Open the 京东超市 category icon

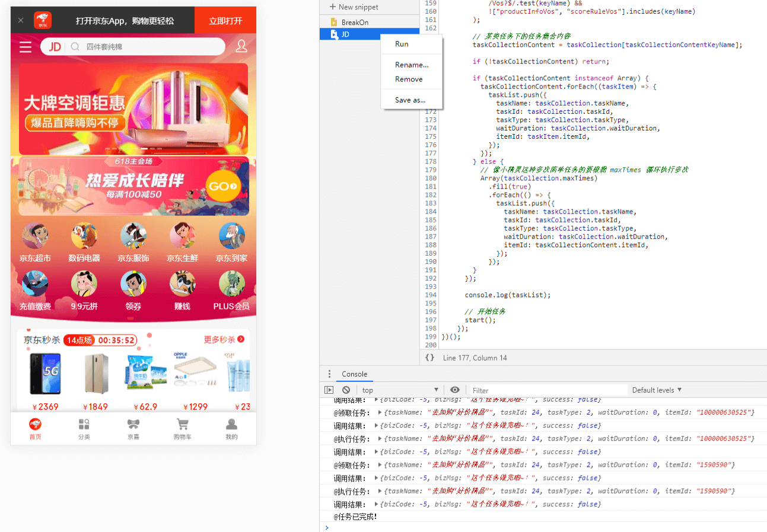pos(35,243)
